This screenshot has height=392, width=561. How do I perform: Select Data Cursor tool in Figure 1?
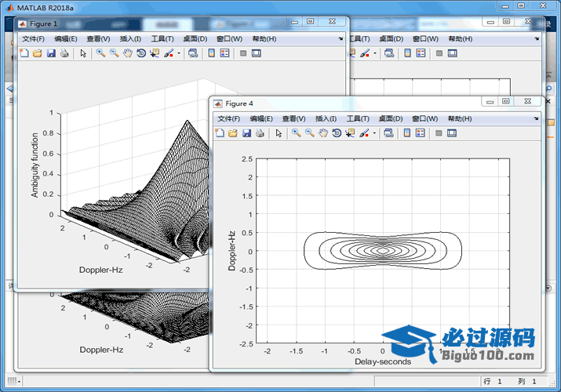click(155, 53)
